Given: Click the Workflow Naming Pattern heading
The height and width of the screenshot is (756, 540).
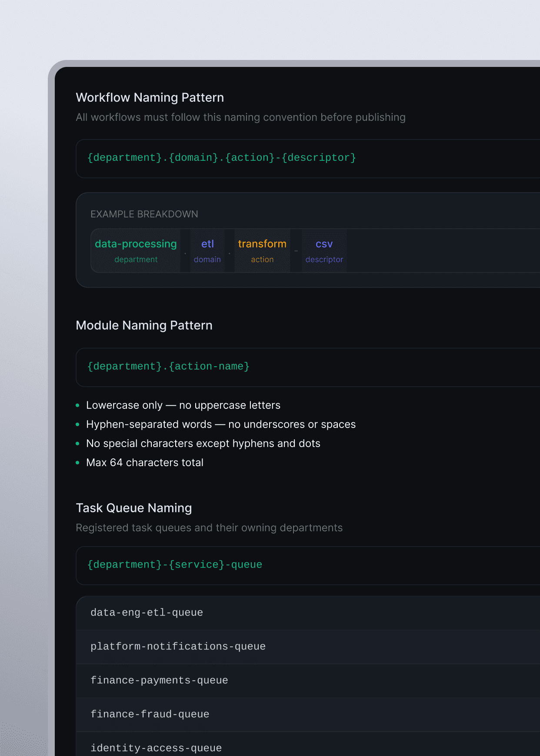Looking at the screenshot, I should [x=150, y=97].
